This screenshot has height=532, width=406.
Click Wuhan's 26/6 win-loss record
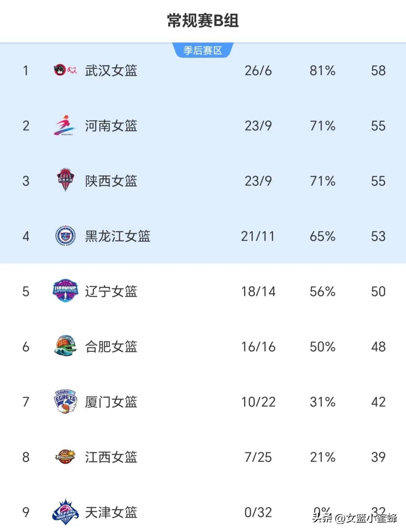[258, 70]
